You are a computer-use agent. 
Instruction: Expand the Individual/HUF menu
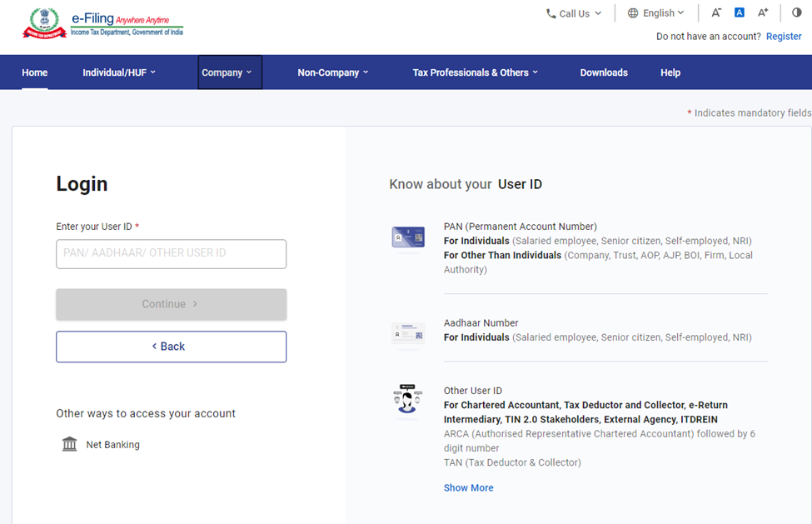(x=119, y=72)
